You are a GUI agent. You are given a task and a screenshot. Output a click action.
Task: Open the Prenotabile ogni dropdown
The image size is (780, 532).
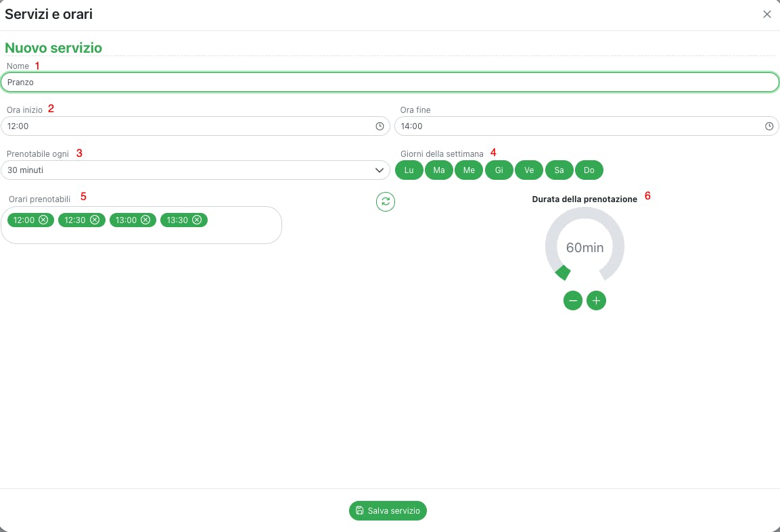195,170
